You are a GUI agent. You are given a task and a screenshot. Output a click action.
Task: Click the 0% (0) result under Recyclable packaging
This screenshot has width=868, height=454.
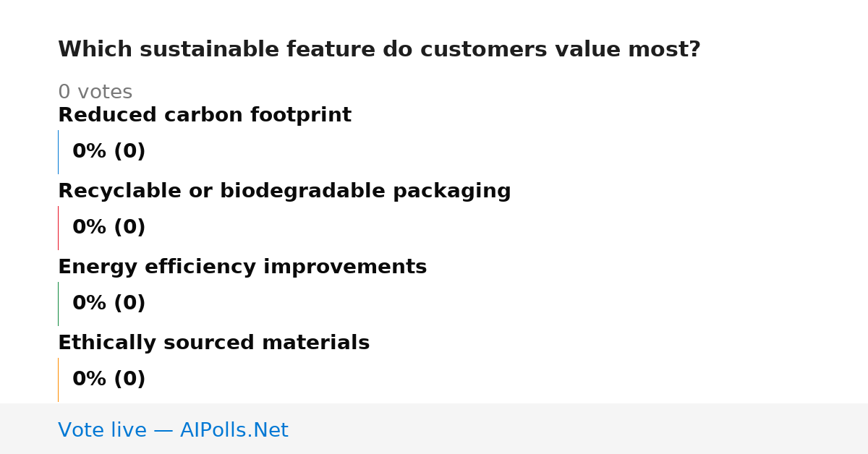[109, 228]
